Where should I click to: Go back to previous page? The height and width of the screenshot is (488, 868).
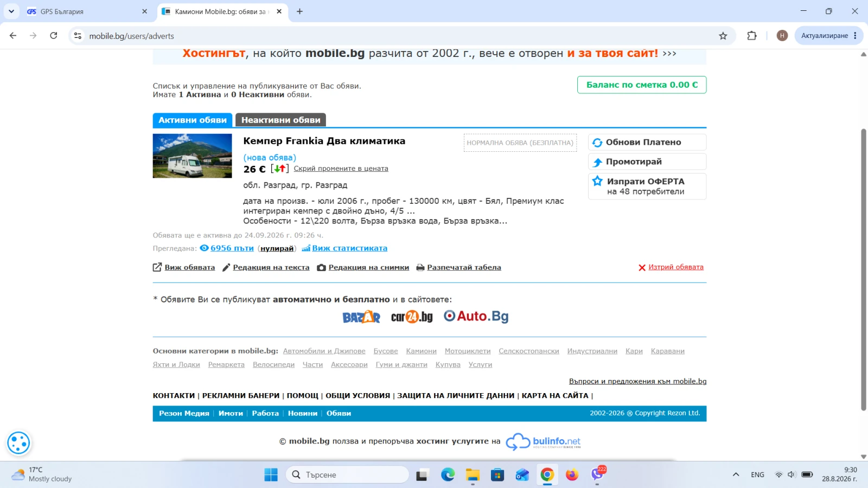coord(13,36)
